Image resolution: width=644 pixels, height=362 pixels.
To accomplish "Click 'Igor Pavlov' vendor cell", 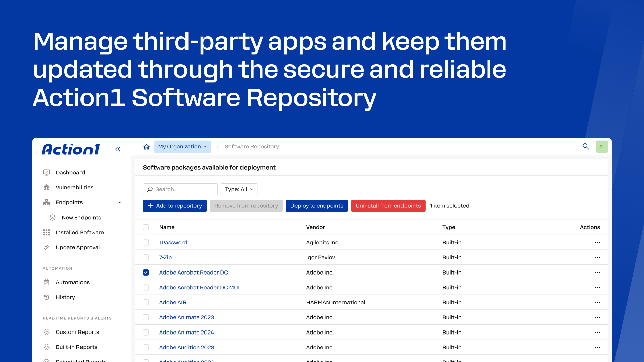I will click(x=320, y=257).
